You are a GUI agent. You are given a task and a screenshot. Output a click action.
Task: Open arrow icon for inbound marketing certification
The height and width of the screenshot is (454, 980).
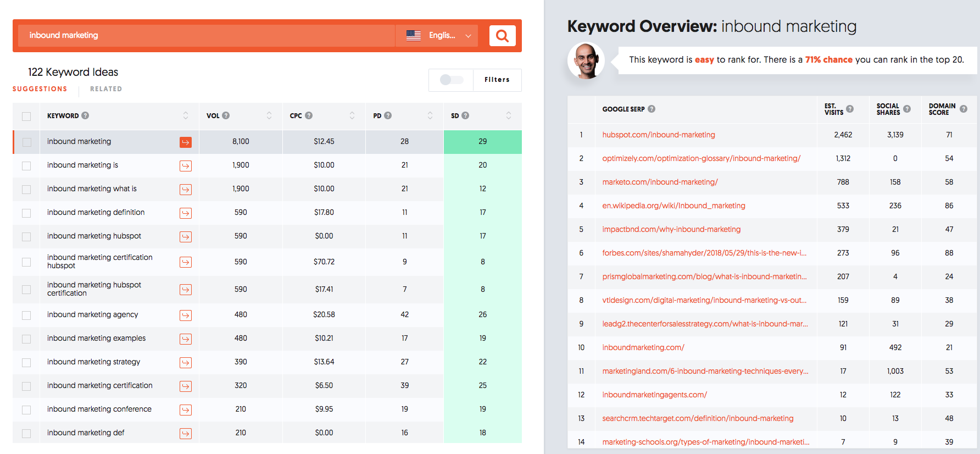coord(186,386)
